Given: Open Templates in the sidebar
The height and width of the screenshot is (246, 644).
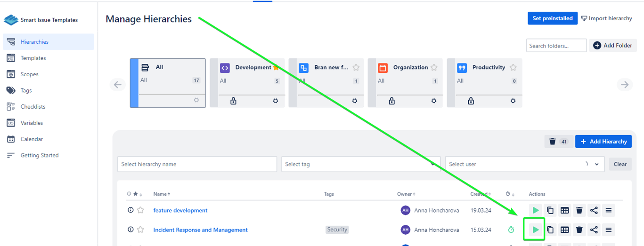Looking at the screenshot, I should pos(33,58).
